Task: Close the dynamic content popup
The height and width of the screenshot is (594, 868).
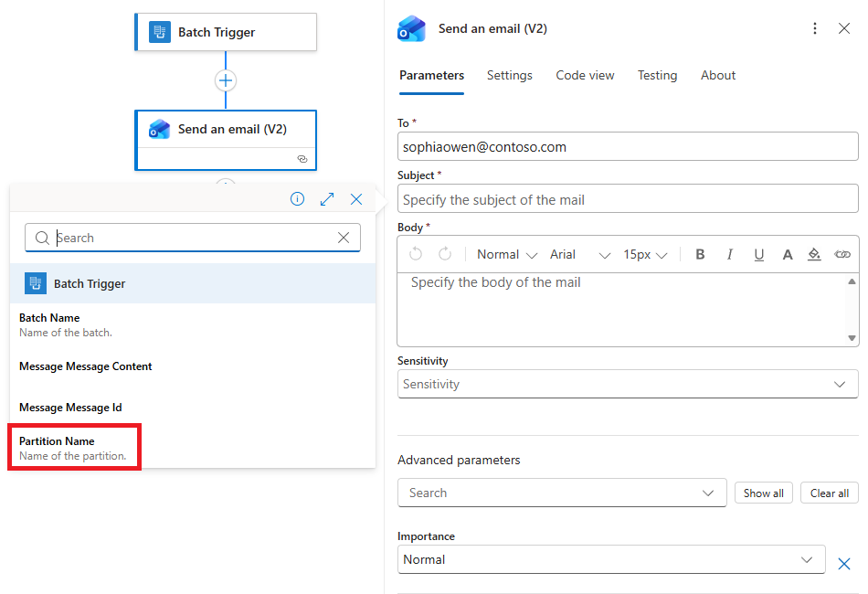Action: pos(356,199)
